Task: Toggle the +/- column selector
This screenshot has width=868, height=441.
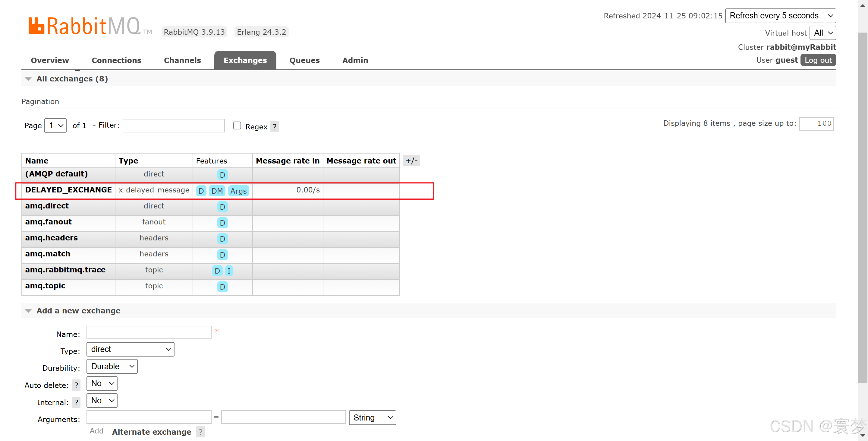Action: (411, 161)
